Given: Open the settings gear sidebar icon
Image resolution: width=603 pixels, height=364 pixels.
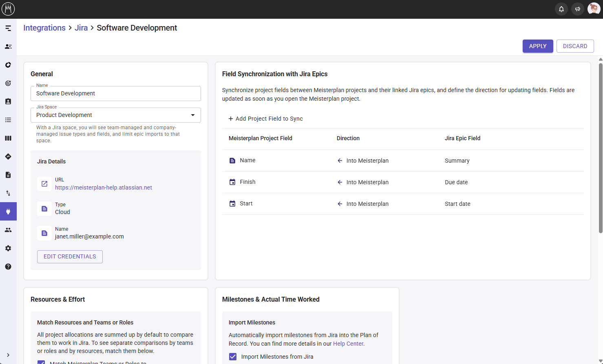Looking at the screenshot, I should [8, 248].
